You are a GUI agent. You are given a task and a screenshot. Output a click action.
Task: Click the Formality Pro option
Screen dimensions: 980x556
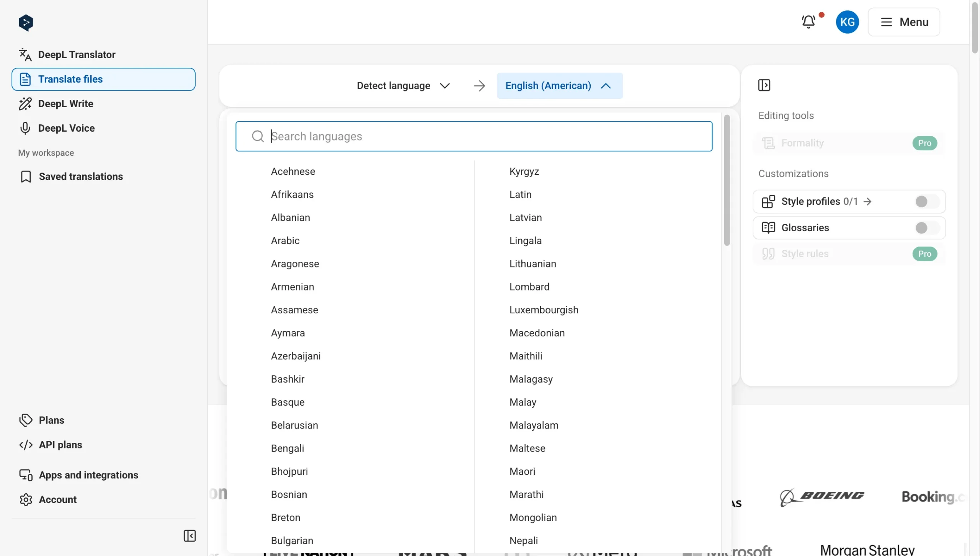click(x=849, y=143)
